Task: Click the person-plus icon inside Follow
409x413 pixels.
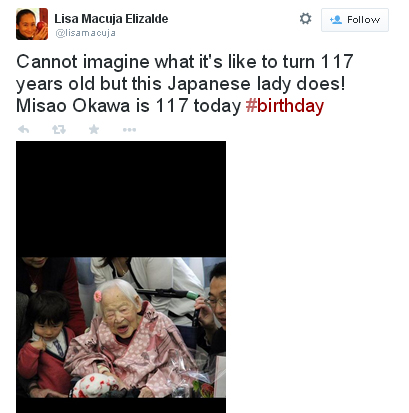Action: coord(336,20)
